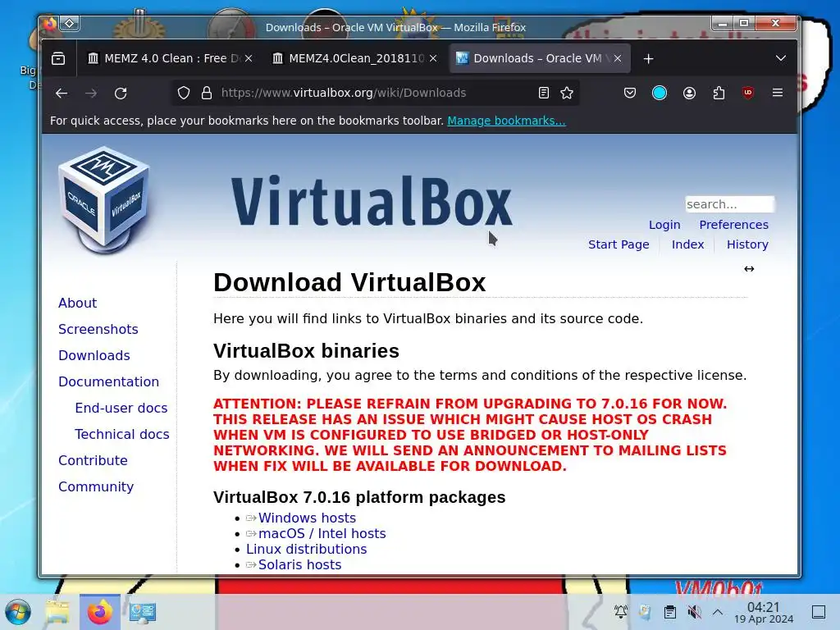Open the tracking protection shield icon
The width and height of the screenshot is (840, 630).
[x=184, y=94]
